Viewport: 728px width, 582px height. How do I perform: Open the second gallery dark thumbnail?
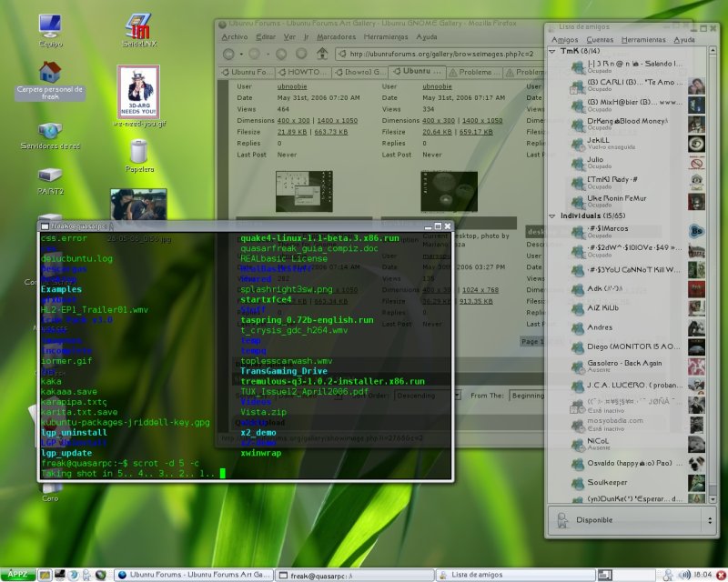[x=449, y=191]
